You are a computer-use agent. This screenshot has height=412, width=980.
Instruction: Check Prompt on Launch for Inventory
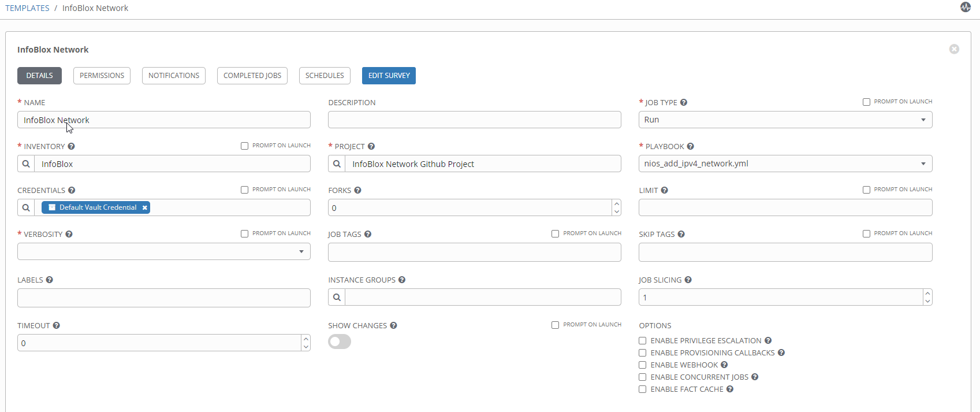click(x=244, y=146)
